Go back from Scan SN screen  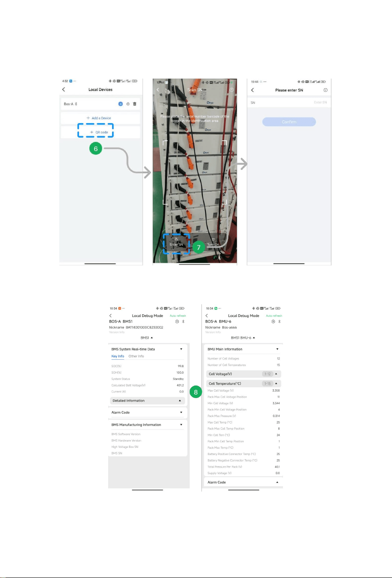158,90
